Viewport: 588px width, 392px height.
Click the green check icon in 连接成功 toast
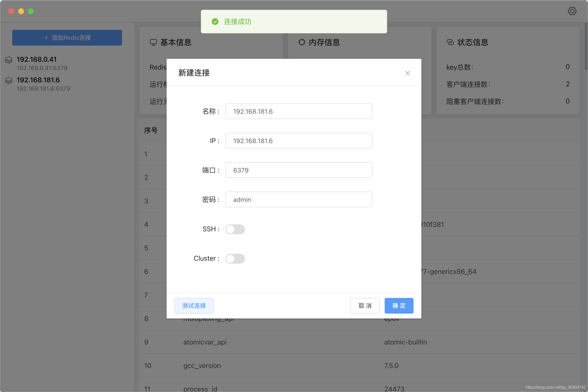click(x=215, y=22)
